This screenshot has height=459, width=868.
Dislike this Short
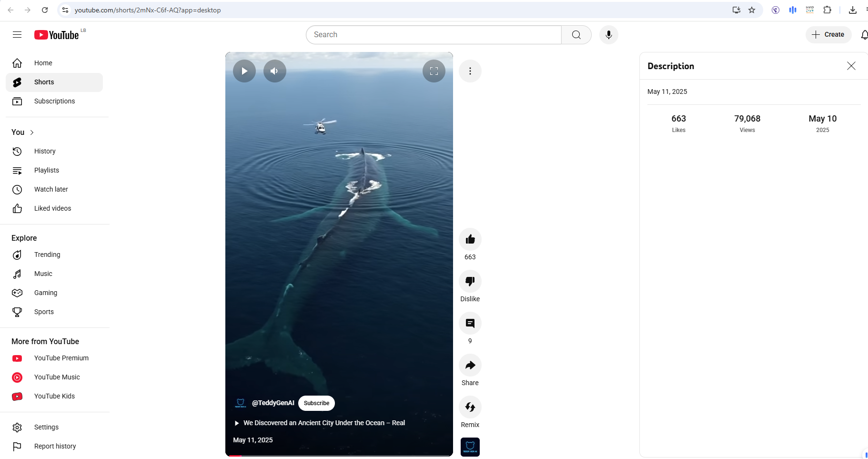click(470, 281)
